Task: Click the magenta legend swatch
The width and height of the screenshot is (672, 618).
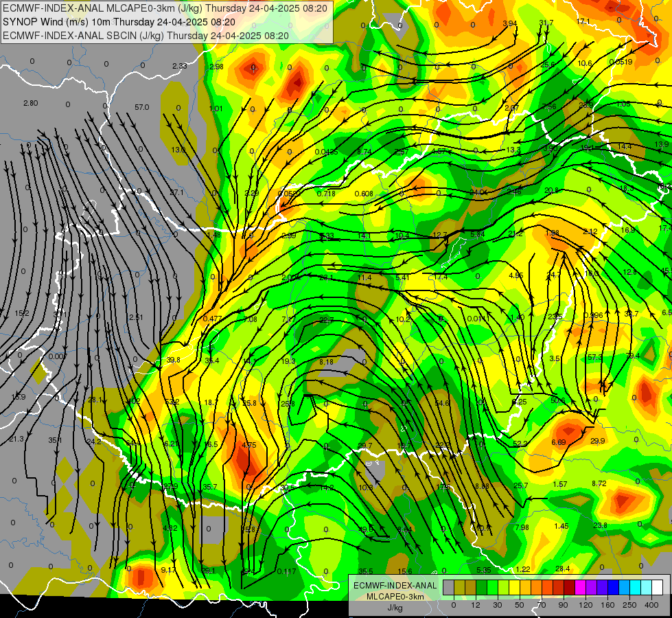Action: pos(580,588)
